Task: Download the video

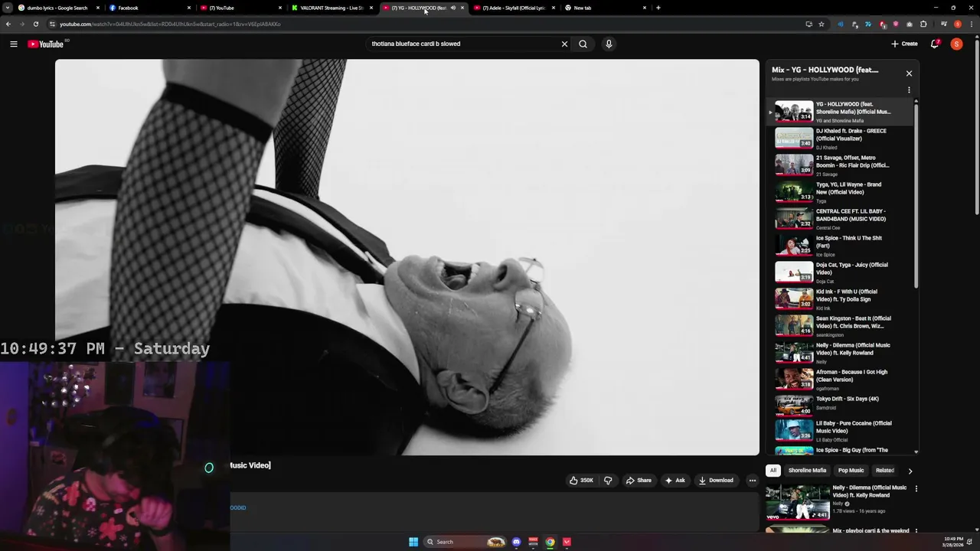Action: 716,481
